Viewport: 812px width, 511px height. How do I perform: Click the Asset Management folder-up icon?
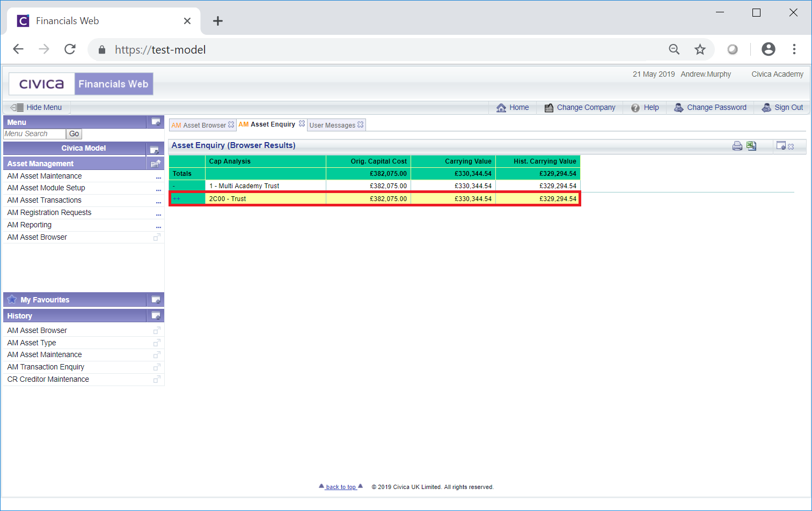pos(156,164)
